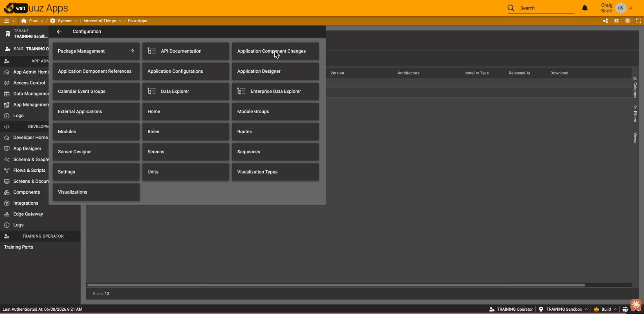This screenshot has height=314, width=644.
Task: Select Screens & Documents in the sidebar
Action: [x=31, y=181]
